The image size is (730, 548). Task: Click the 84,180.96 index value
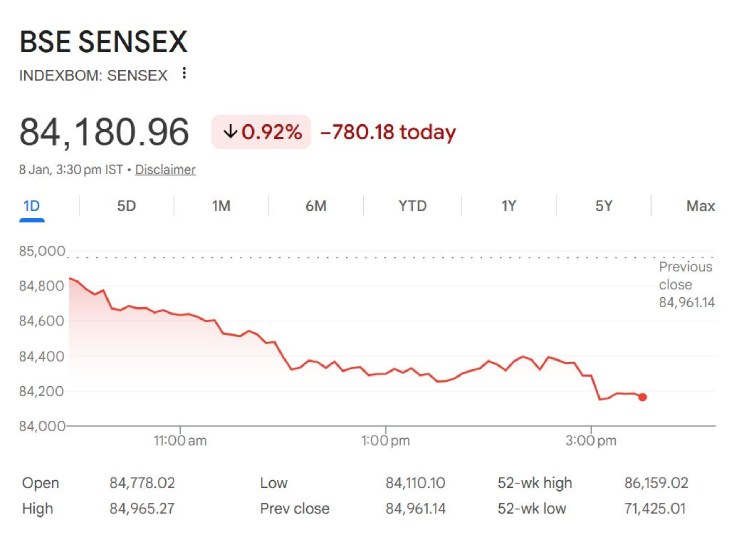104,132
